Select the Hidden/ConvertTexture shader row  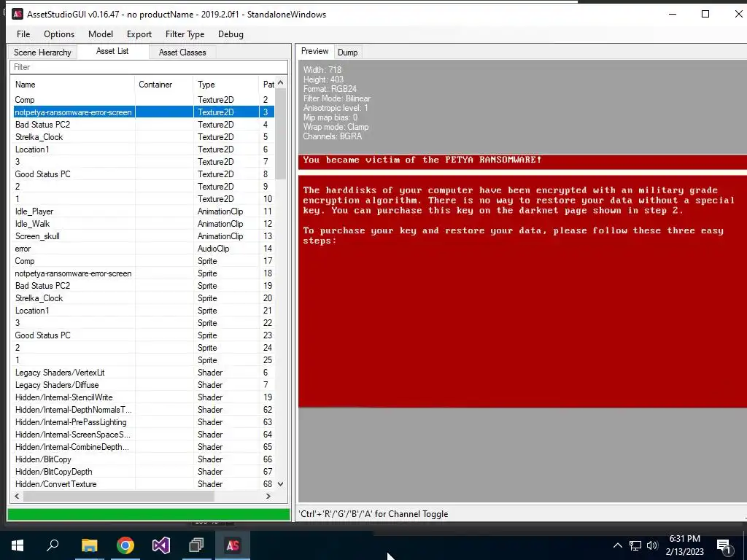[x=143, y=484]
